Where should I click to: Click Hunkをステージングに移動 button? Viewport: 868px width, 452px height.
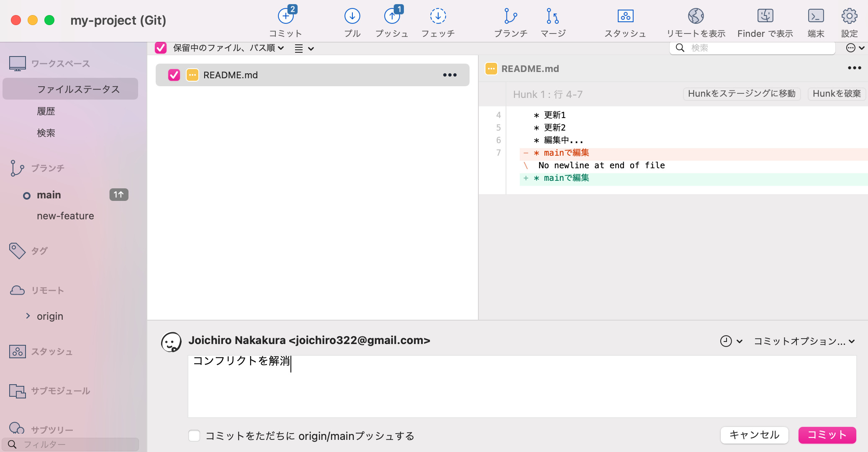click(x=742, y=94)
